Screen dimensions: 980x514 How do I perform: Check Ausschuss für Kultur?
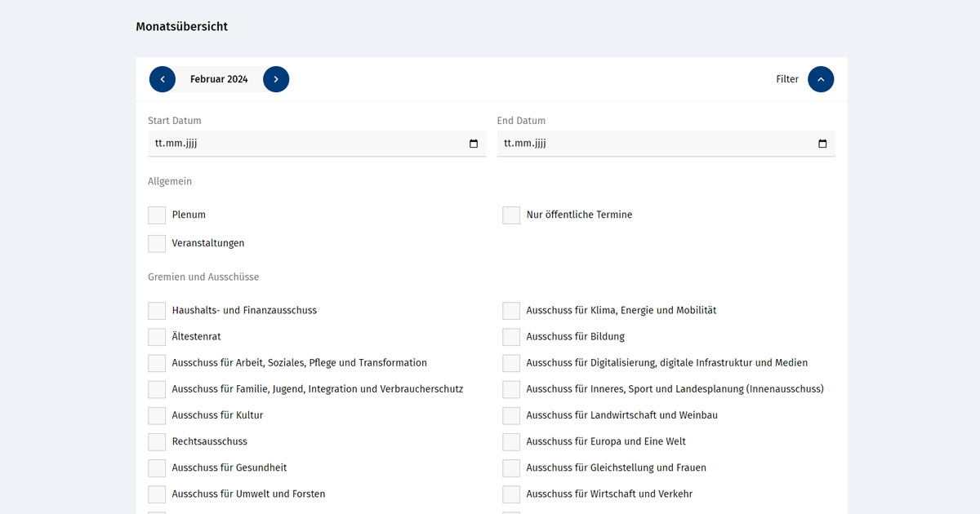coord(157,416)
